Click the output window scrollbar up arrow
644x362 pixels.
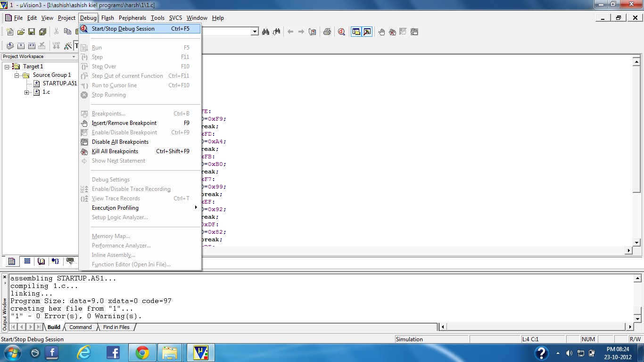pyautogui.click(x=637, y=279)
